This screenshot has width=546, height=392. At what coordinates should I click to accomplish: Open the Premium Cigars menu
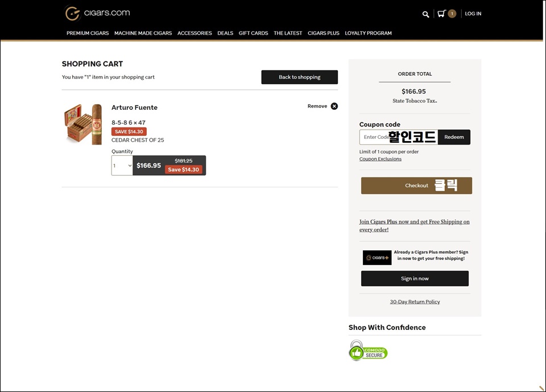click(88, 33)
